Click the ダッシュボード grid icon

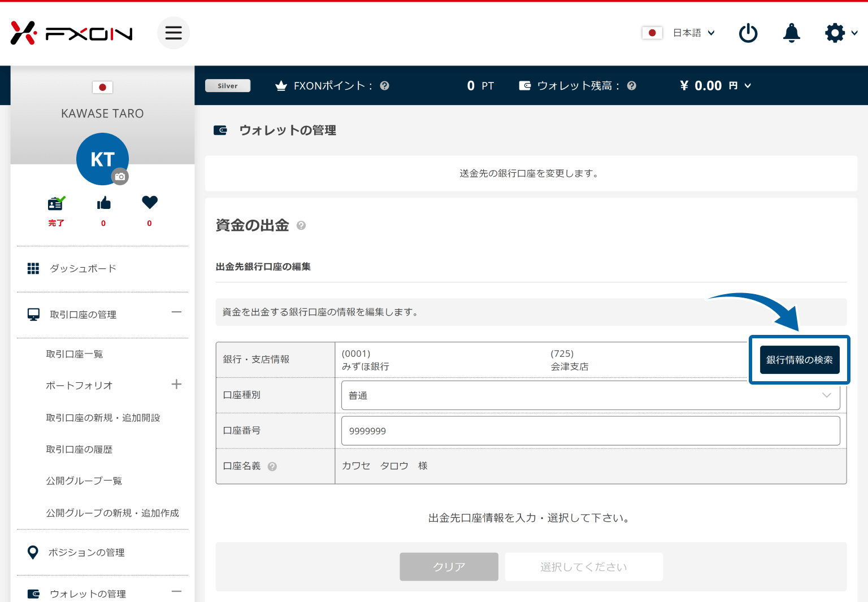point(33,268)
